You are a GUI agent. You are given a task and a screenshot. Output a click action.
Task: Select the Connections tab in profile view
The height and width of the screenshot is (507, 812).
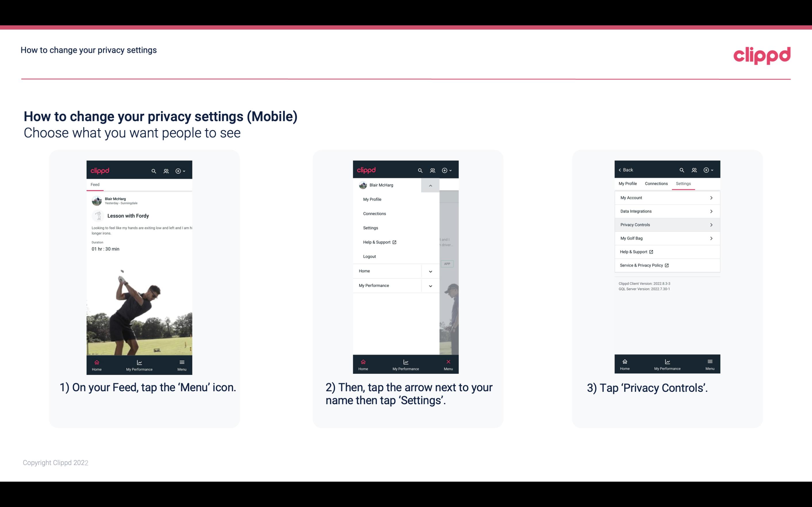(656, 183)
